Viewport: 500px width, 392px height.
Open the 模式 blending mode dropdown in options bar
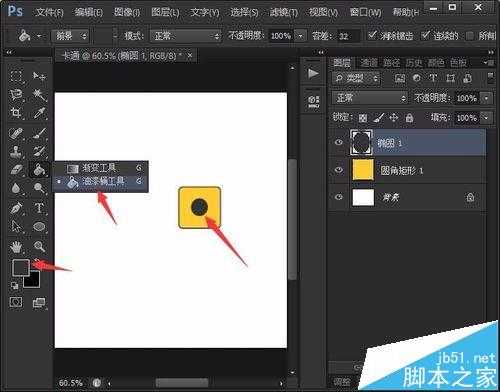coord(185,35)
